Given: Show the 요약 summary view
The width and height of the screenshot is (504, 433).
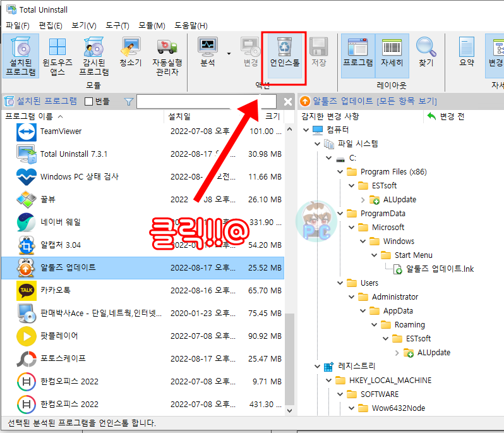Looking at the screenshot, I should (467, 52).
